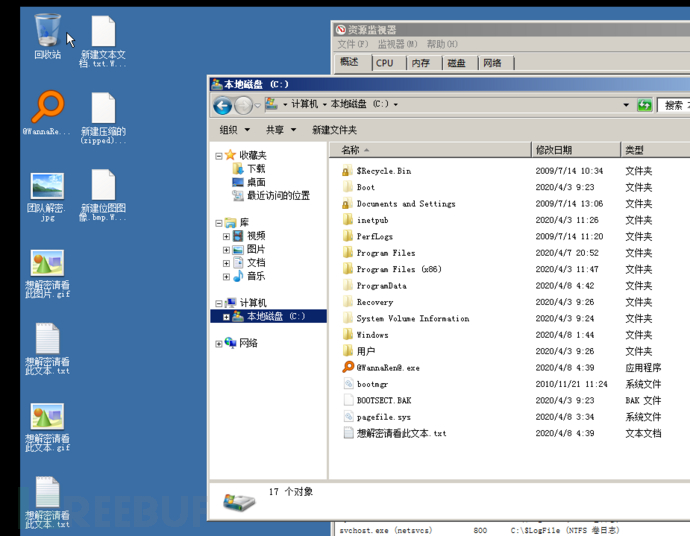690x536 pixels.
Task: Select the Windows folder in file list
Action: coord(372,335)
